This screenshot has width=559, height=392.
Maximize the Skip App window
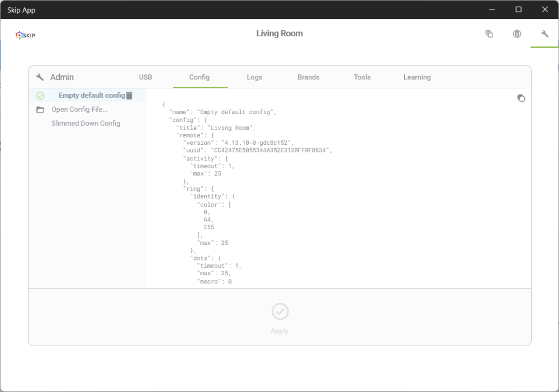click(x=519, y=10)
